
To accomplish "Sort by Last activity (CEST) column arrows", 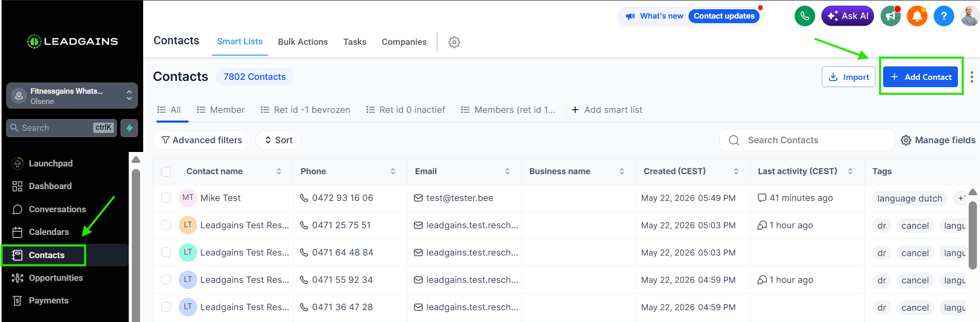I will point(850,172).
